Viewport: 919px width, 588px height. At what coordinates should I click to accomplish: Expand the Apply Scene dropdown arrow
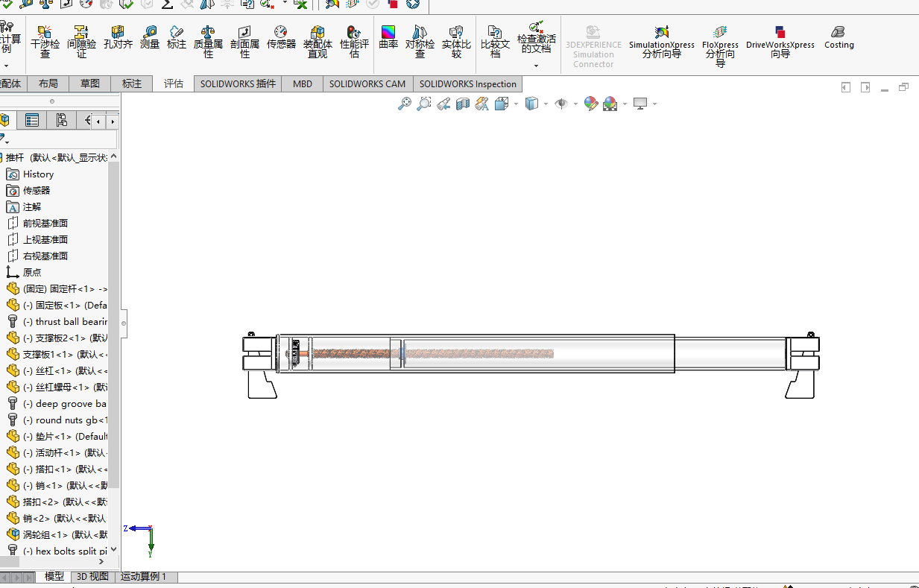point(625,104)
